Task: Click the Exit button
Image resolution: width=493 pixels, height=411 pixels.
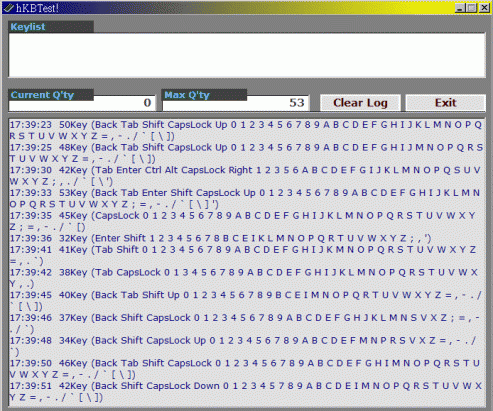Action: coord(445,103)
